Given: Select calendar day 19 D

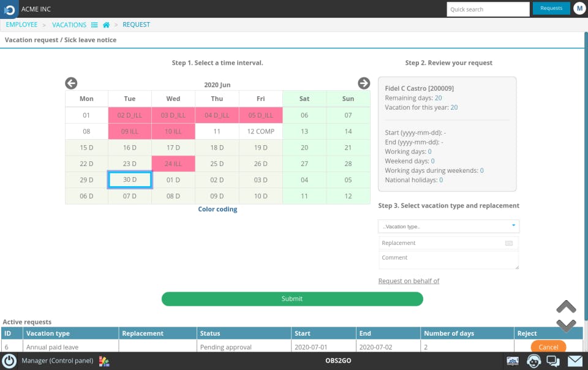Looking at the screenshot, I should point(261,148).
